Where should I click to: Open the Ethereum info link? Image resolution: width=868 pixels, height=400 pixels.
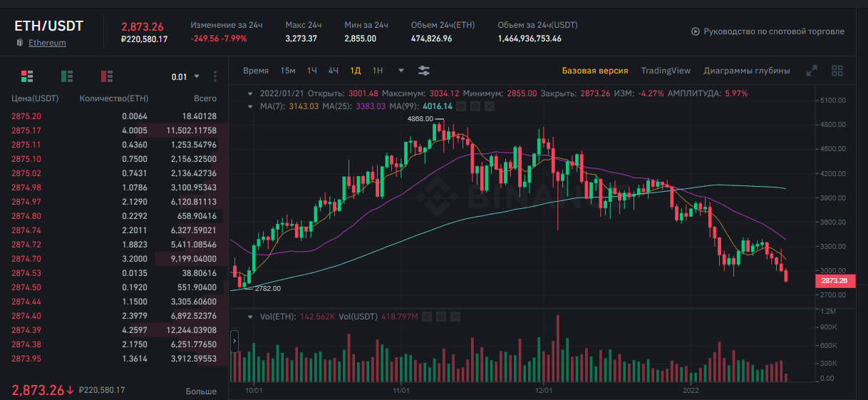(x=47, y=43)
